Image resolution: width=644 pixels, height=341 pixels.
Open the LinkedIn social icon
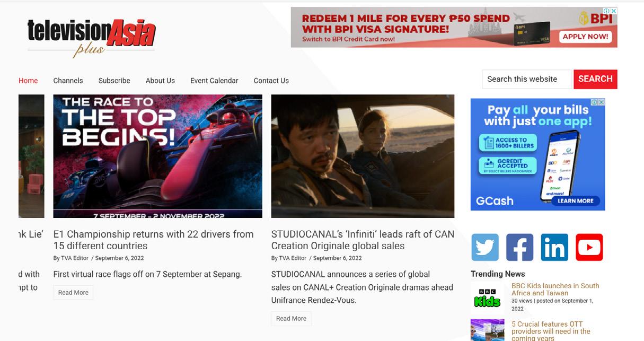[x=554, y=247]
